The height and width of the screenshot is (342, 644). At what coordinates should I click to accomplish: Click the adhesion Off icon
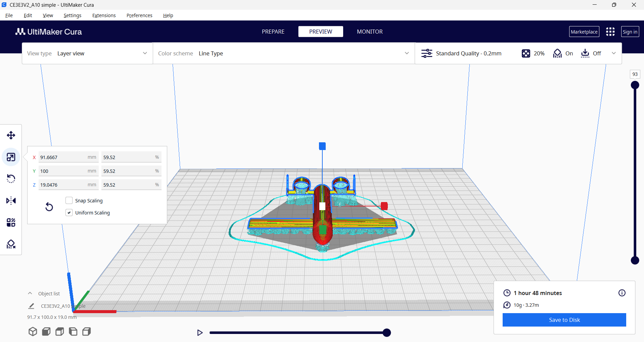(x=585, y=53)
